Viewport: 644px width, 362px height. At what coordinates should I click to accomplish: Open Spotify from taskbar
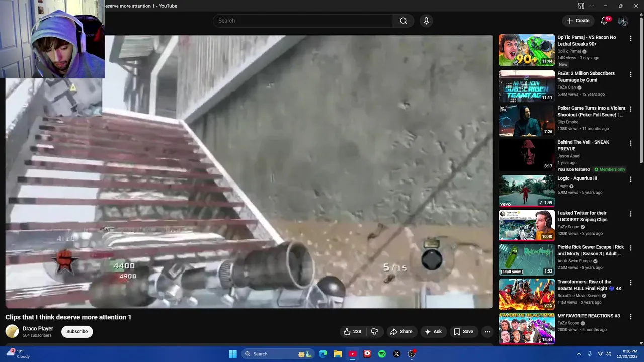[x=382, y=354]
